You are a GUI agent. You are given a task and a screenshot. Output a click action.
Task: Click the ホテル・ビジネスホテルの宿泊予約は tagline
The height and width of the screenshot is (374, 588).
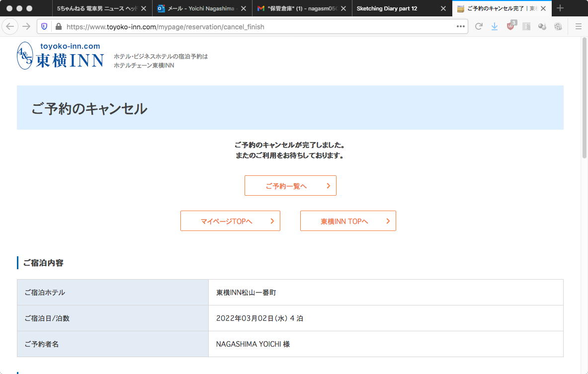pos(161,56)
